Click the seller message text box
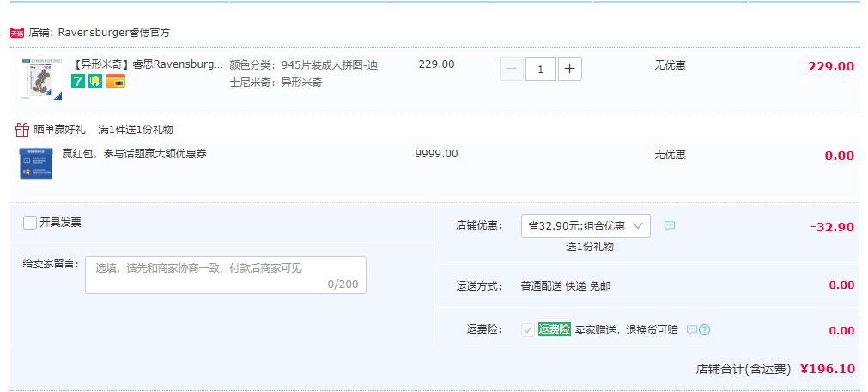Image resolution: width=868 pixels, height=392 pixels. (225, 275)
